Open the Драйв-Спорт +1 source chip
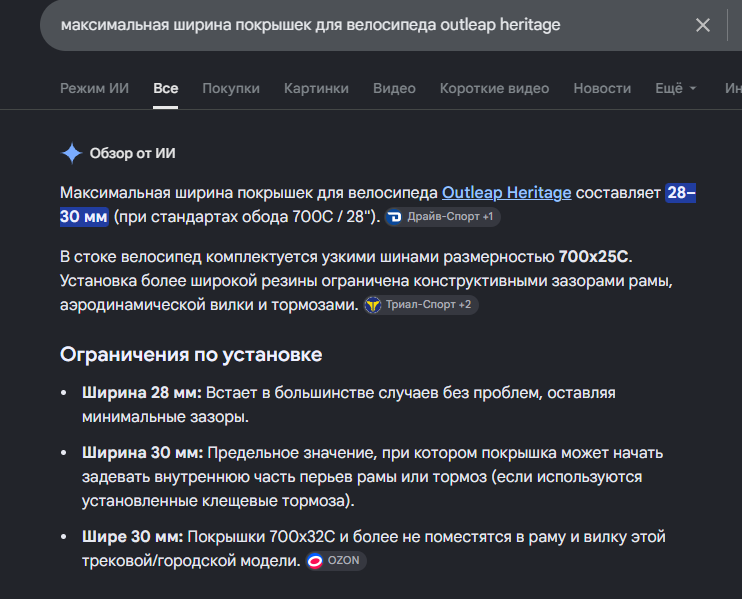 (x=442, y=217)
